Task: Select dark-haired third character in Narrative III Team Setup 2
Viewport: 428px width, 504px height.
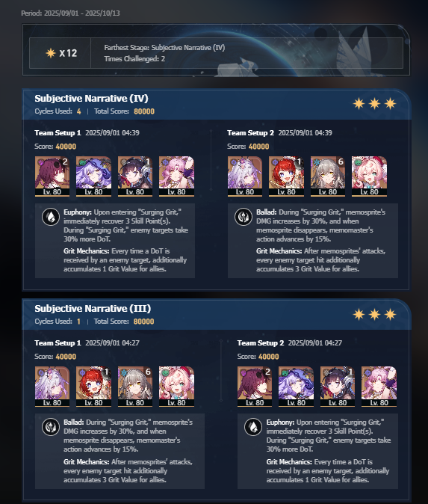Action: point(338,387)
